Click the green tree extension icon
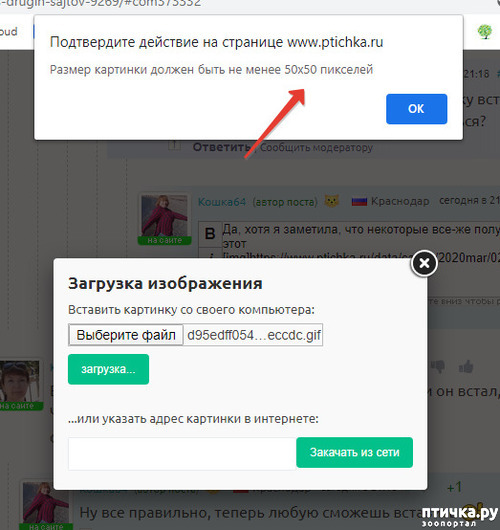Screen dimensions: 500x530 tap(484, 32)
